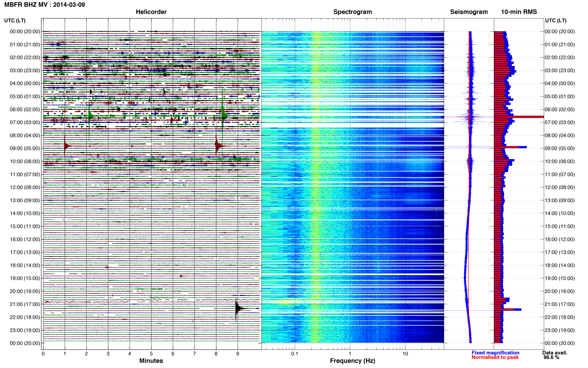This screenshot has height=368, width=588.
Task: Click the Minutes axis title
Action: 151,361
